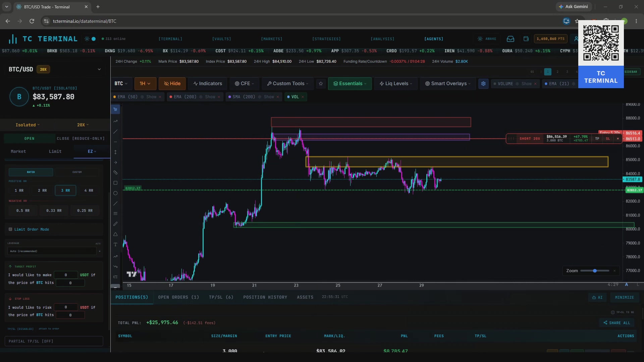Viewport: 644px width, 362px height.
Task: Click the MINIMIZE panel button
Action: [x=625, y=298]
